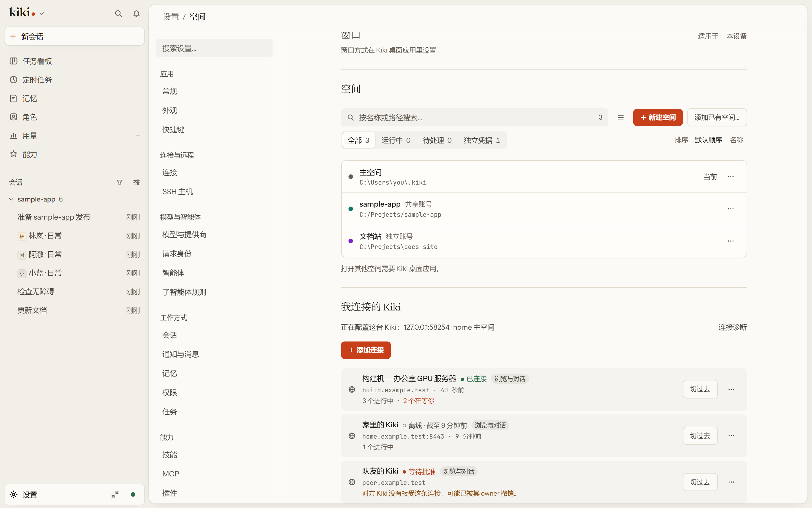This screenshot has height=508, width=812.
Task: Sort spaces by 名称
Action: (x=736, y=140)
